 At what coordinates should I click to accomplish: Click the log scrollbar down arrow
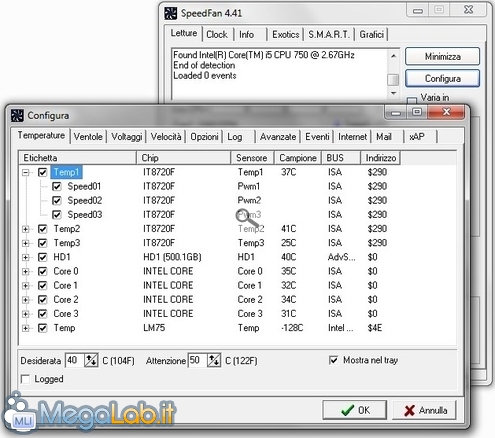393,93
